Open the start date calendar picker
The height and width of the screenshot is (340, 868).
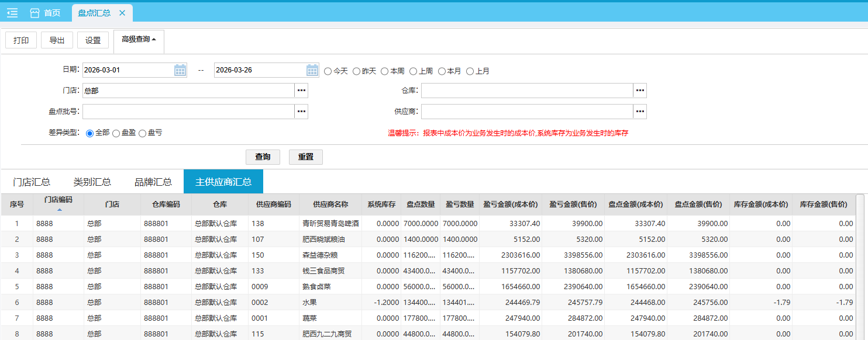coord(180,71)
